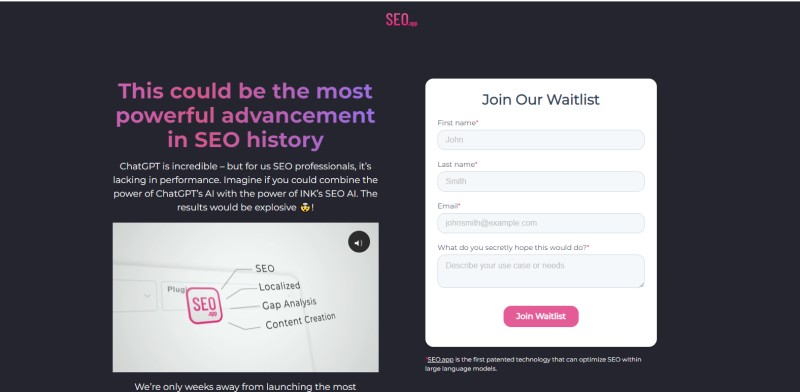
Task: Open the SEO.app link in the footnote
Action: coord(440,359)
